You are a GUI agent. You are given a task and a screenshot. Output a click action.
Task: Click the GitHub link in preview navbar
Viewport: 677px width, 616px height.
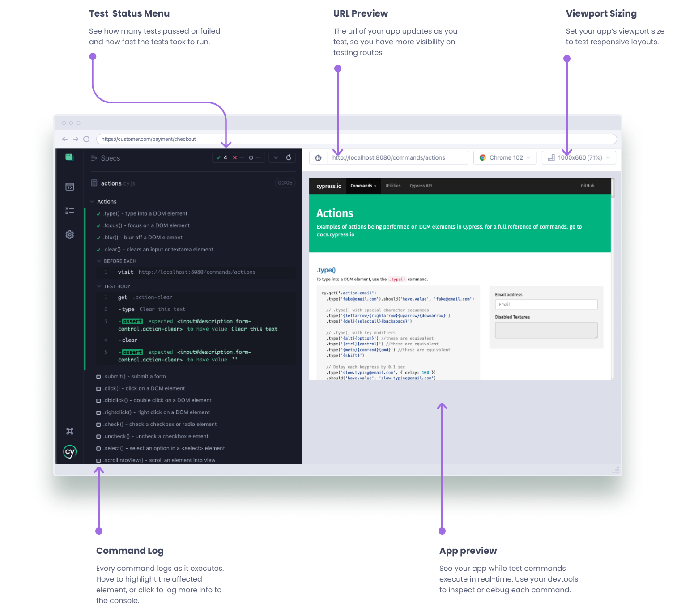point(588,186)
